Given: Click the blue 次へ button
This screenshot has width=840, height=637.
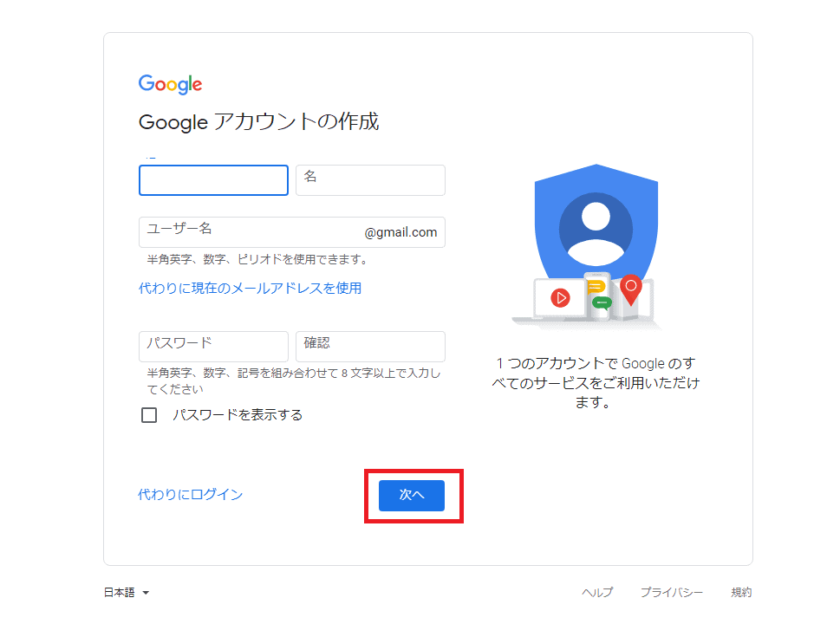Looking at the screenshot, I should tap(412, 496).
